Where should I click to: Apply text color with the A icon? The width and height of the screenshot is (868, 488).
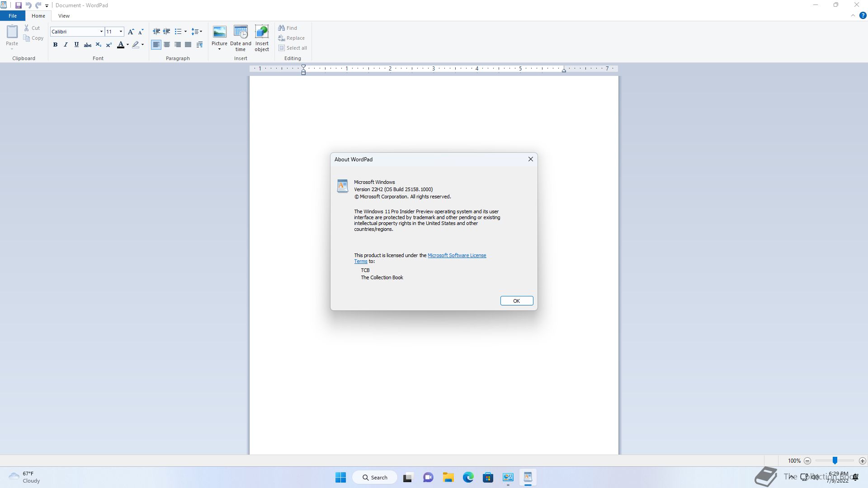120,45
